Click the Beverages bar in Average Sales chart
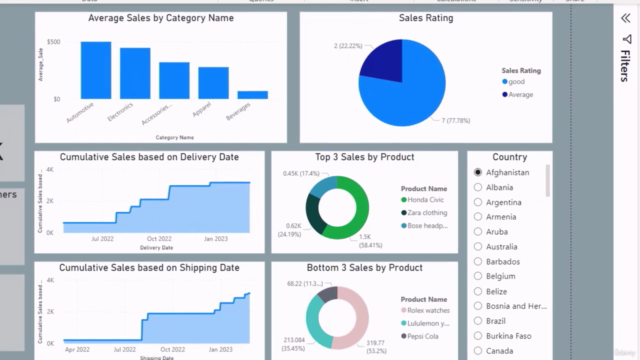Viewport: 640px width, 360px height. (253, 95)
